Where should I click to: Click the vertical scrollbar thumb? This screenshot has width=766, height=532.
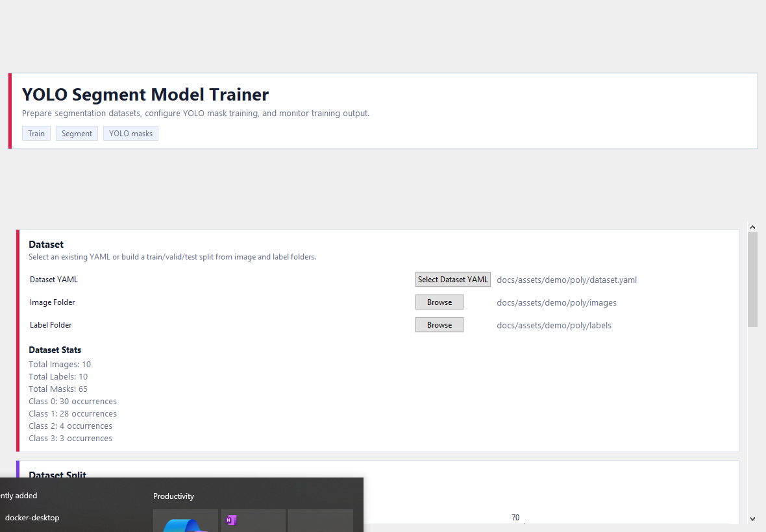click(752, 280)
